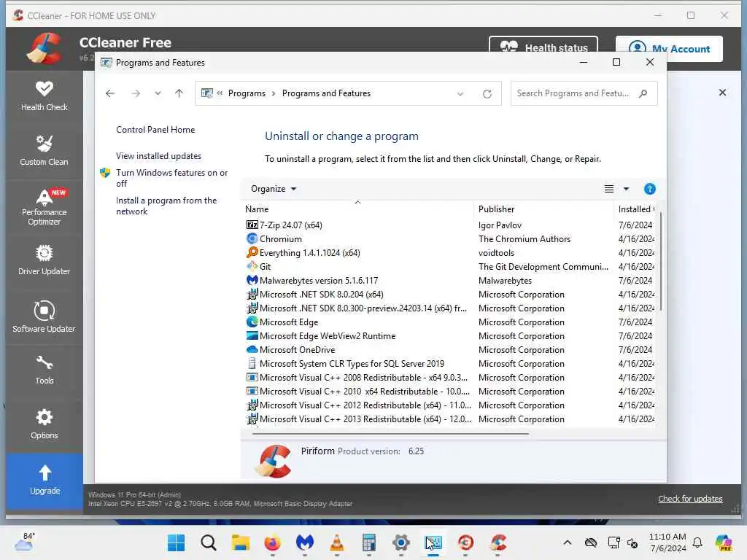Click the Upgrade button in CCleaner
The height and width of the screenshot is (560, 747).
(44, 481)
